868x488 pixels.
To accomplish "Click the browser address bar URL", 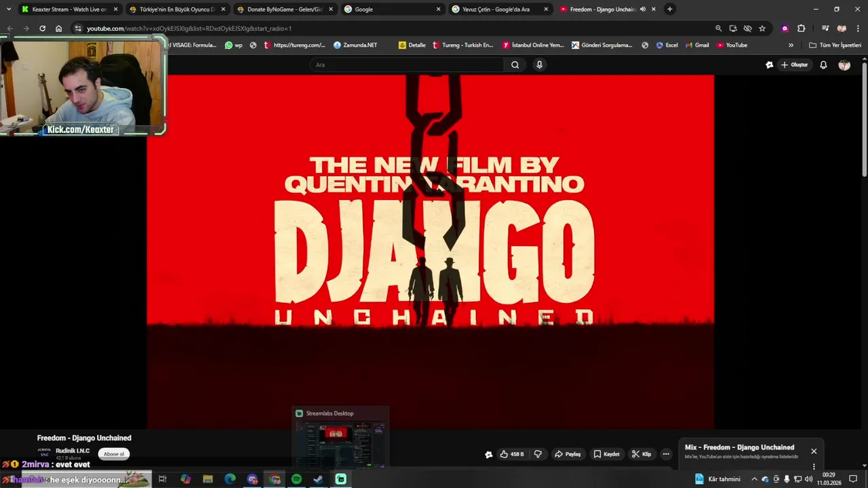I will click(x=189, y=28).
